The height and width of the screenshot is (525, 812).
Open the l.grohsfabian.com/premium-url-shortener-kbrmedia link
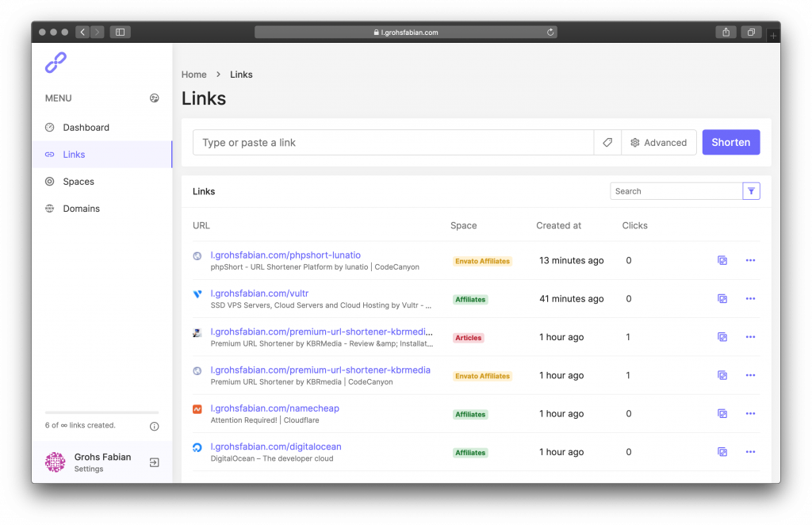(x=320, y=370)
